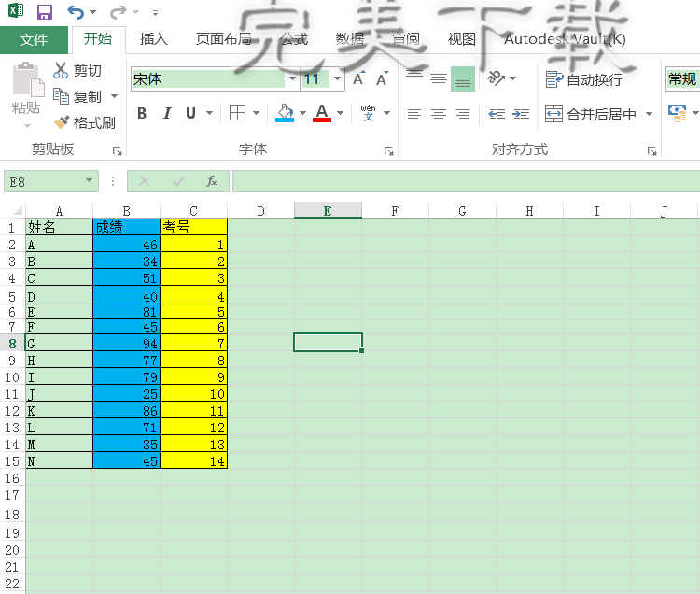This screenshot has height=594, width=700.
Task: Open the 字体 font dialog launcher
Action: [389, 151]
